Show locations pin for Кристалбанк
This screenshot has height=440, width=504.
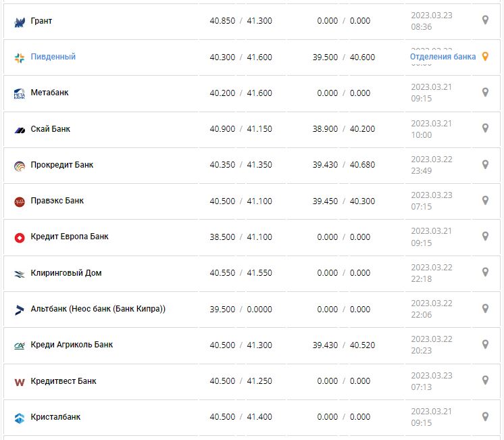click(x=484, y=416)
